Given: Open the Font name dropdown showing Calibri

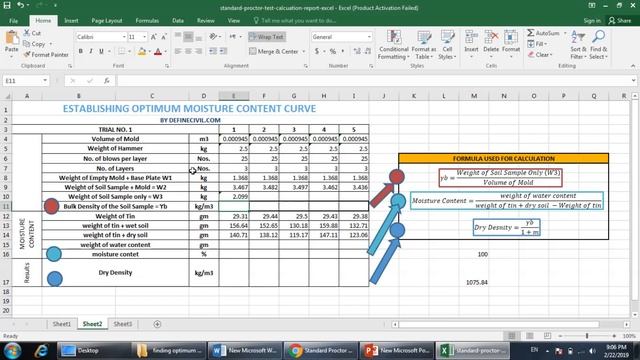Looking at the screenshot, I should point(124,37).
